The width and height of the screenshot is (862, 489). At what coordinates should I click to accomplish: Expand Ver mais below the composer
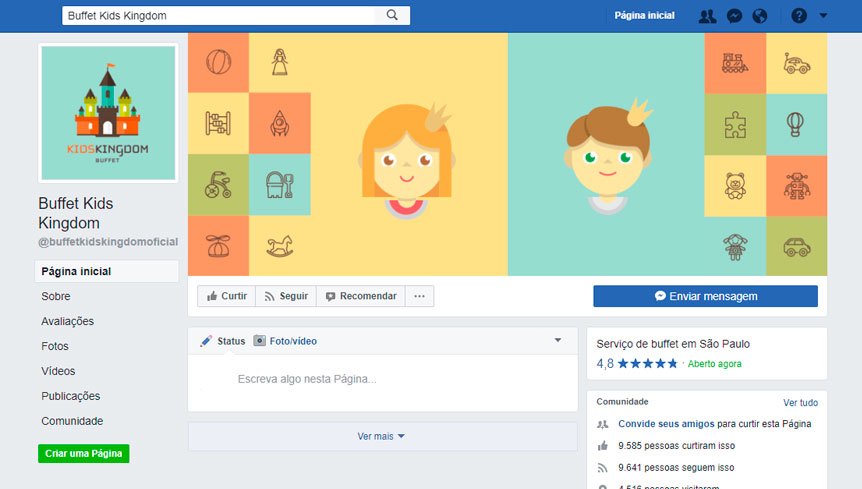click(x=381, y=436)
